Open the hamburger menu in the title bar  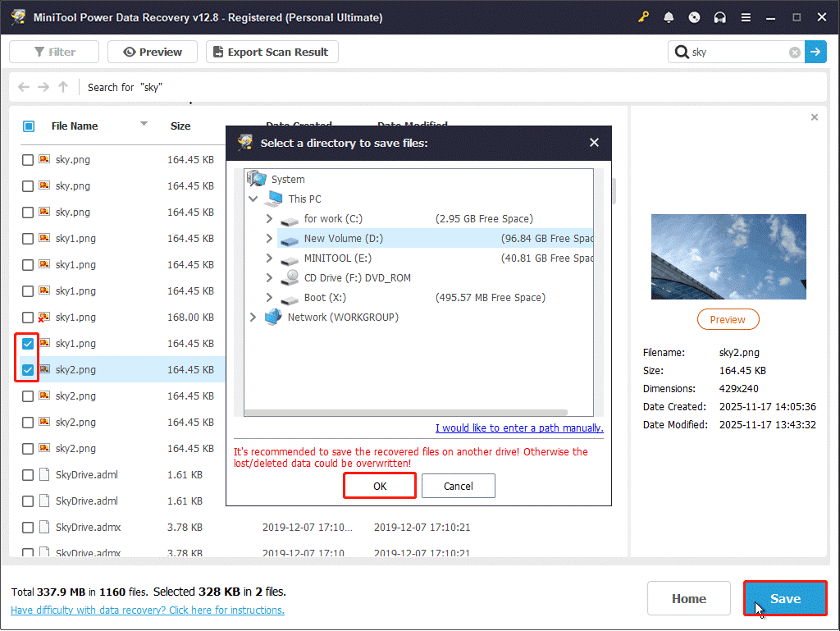point(745,16)
